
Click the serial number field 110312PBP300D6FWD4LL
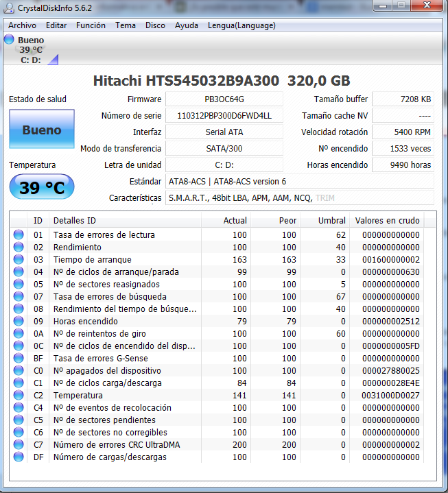coord(224,116)
